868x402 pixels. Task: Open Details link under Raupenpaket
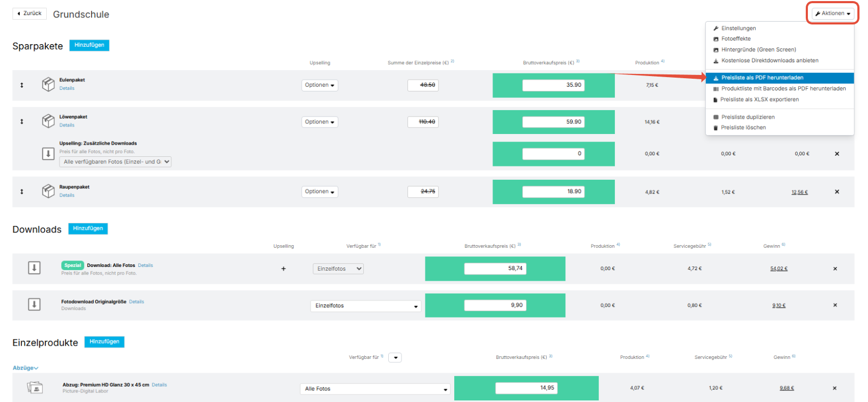coord(67,195)
